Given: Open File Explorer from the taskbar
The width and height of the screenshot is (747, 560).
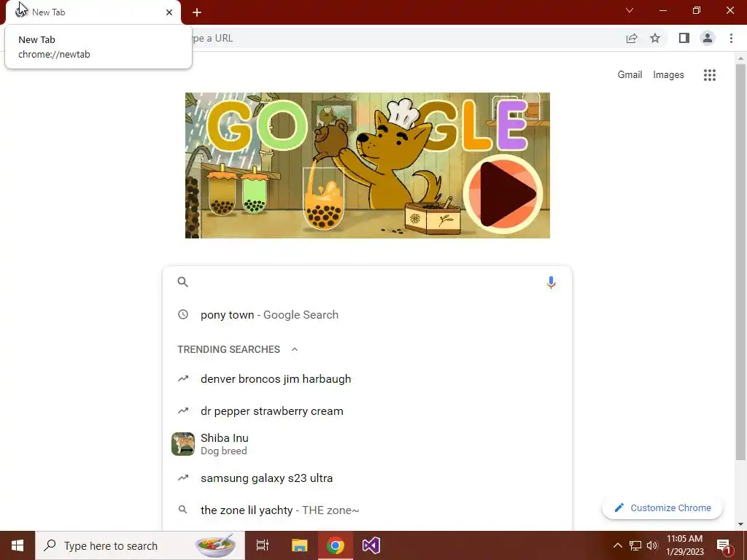Looking at the screenshot, I should point(300,545).
